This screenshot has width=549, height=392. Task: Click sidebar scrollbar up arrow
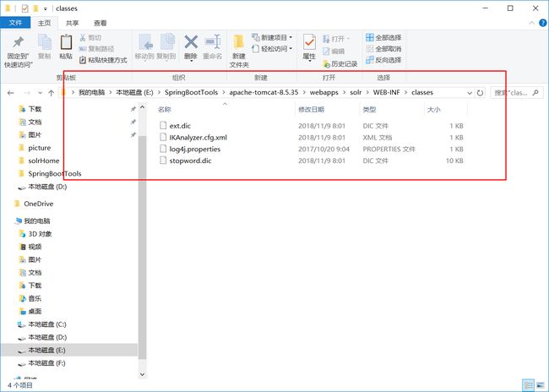142,107
